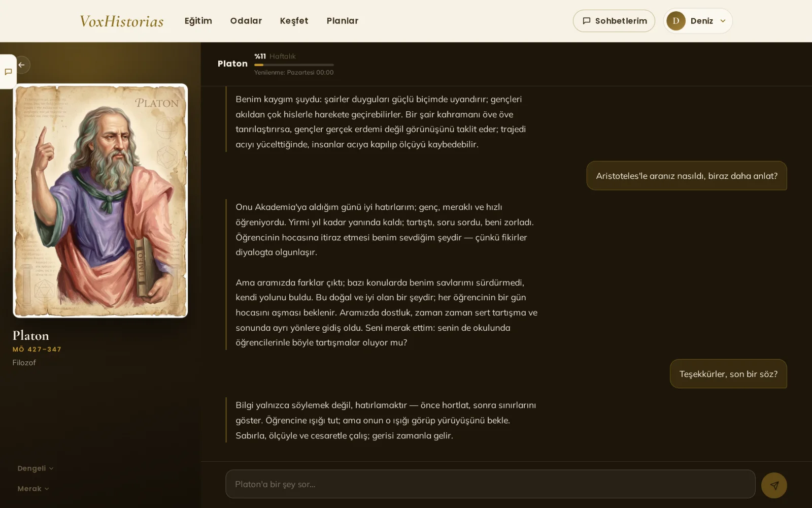Expand the Dengeli dropdown

tap(36, 468)
